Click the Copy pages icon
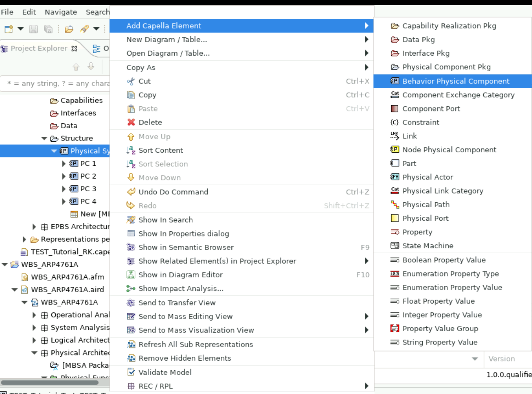Image resolution: width=532 pixels, height=394 pixels. tap(131, 95)
